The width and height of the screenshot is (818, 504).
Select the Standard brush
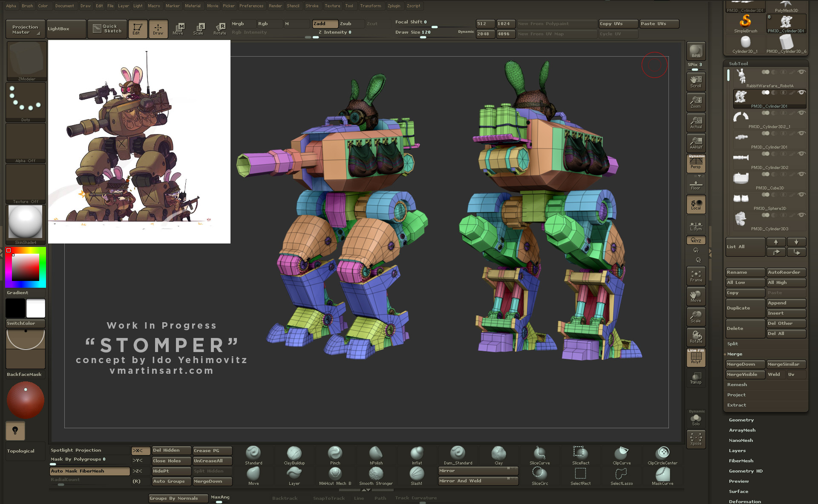point(253,455)
